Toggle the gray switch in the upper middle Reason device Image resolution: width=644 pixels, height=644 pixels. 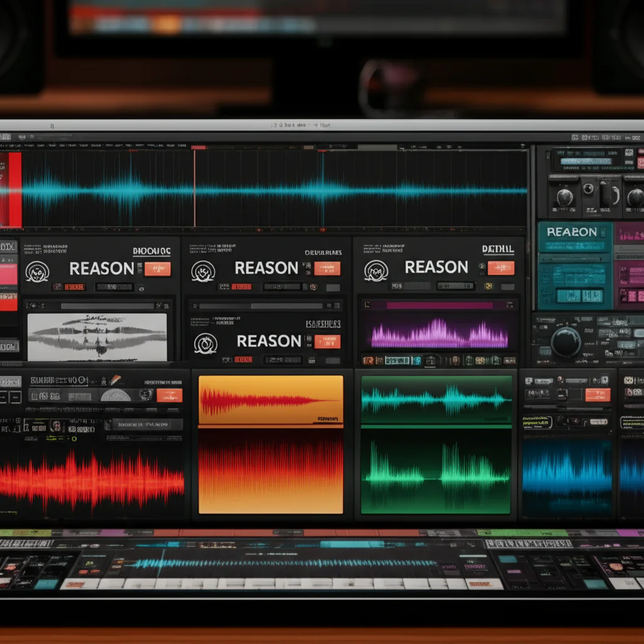click(x=333, y=287)
